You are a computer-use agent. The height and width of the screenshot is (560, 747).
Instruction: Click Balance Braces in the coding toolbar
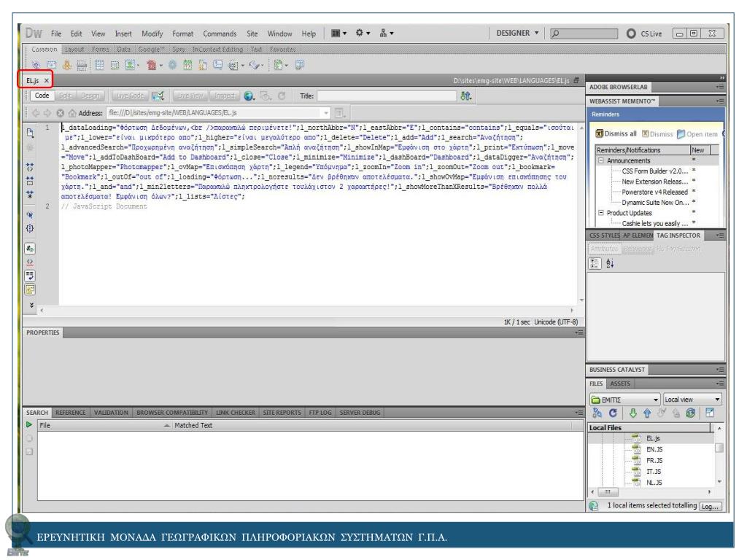[30, 228]
